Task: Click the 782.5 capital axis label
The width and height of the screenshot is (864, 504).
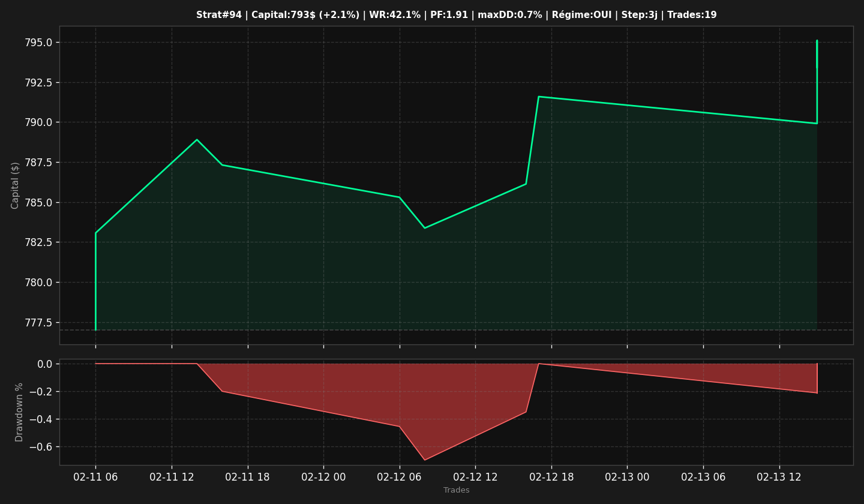Action: click(x=40, y=242)
